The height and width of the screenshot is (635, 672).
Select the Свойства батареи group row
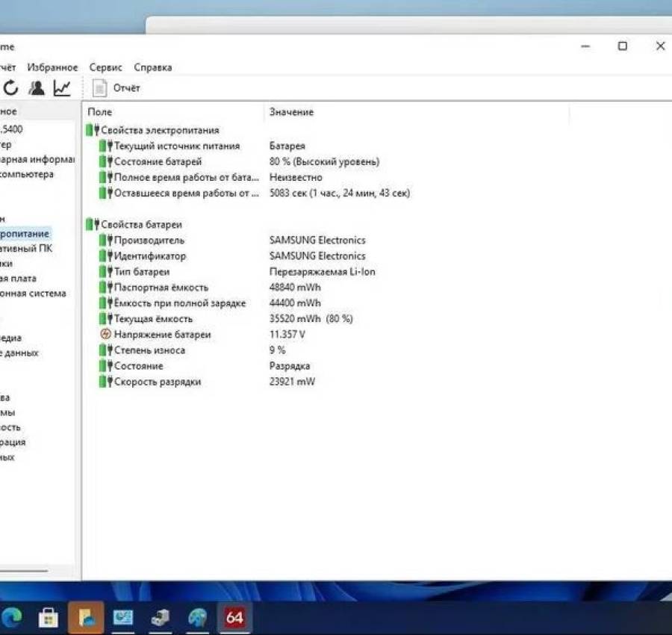click(x=134, y=224)
